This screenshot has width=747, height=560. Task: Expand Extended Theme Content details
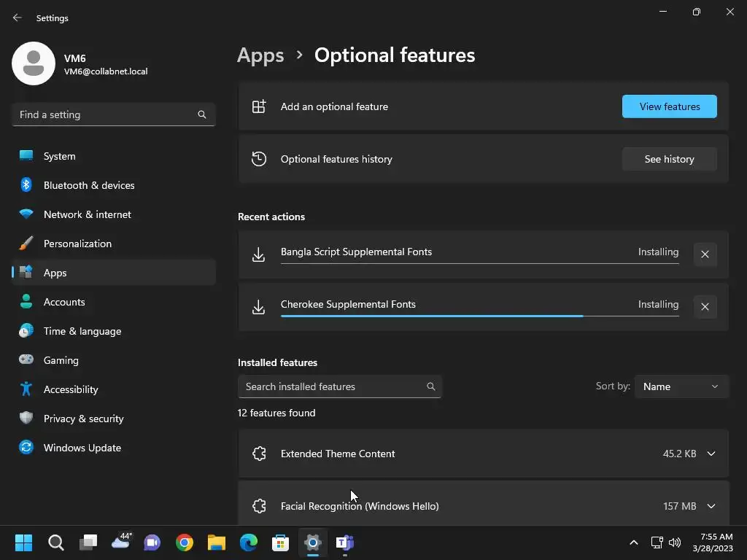click(x=711, y=454)
